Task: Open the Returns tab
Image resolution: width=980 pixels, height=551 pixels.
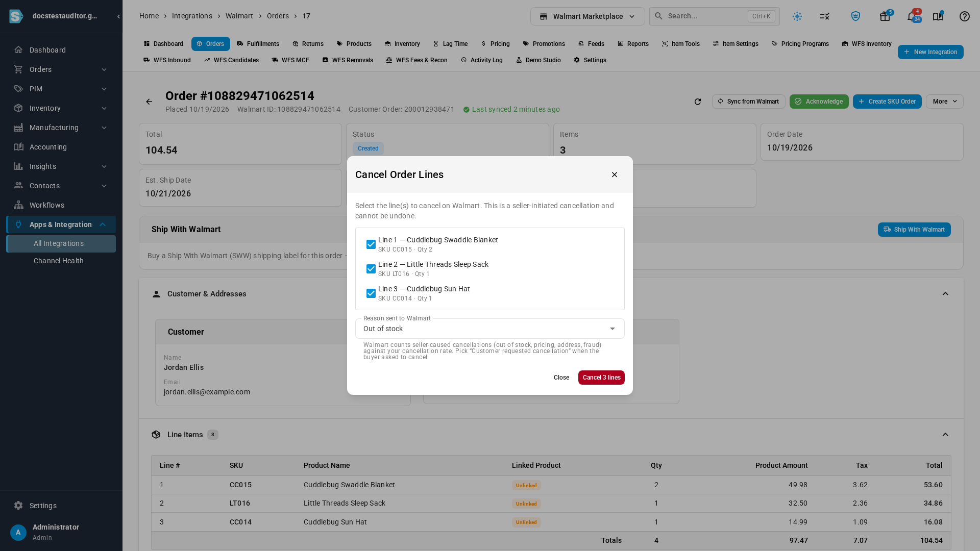Action: (308, 44)
